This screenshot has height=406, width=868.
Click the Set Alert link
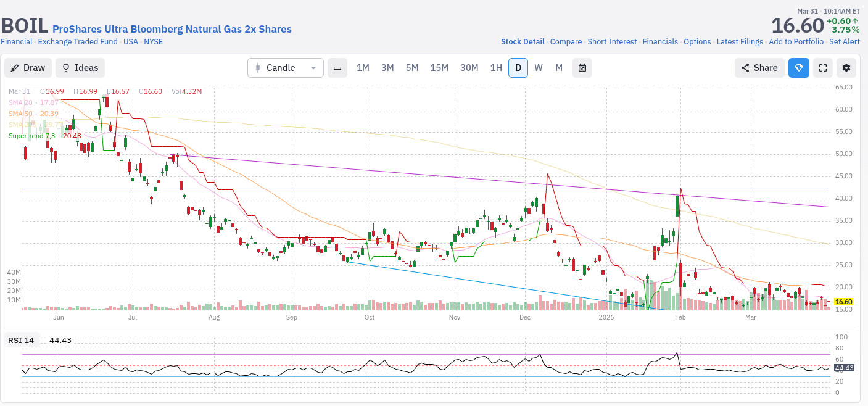[844, 42]
